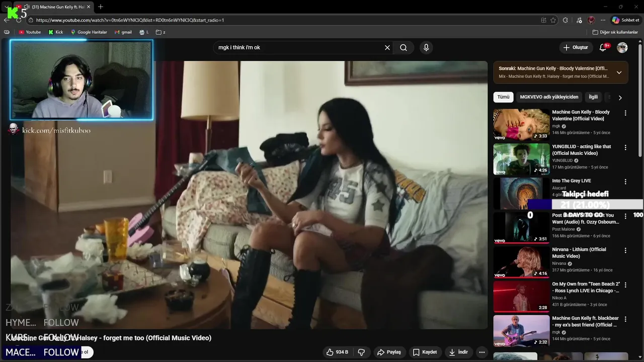Select the Tümü filter chip

click(503, 97)
